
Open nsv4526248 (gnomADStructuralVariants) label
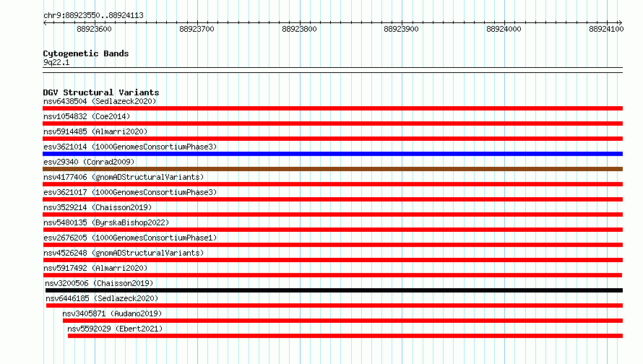pos(124,253)
